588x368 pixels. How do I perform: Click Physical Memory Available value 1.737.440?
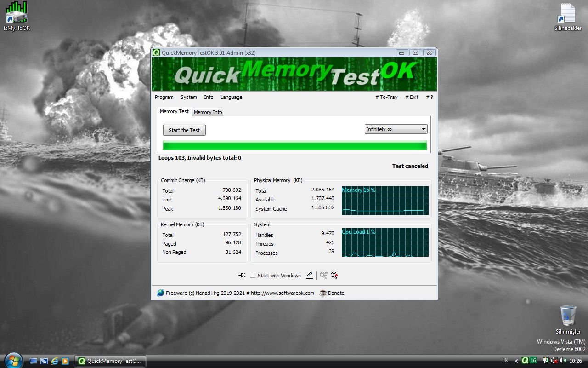[322, 198]
